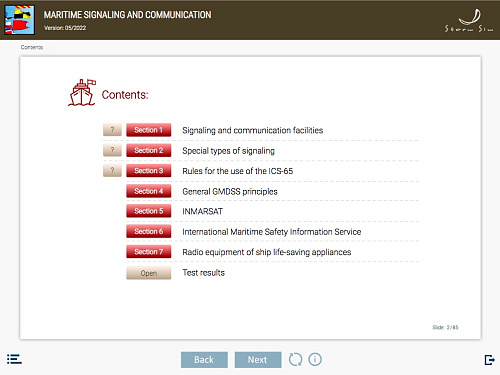500x375 pixels.
Task: Click the 'Contents:' heading
Action: tap(125, 95)
